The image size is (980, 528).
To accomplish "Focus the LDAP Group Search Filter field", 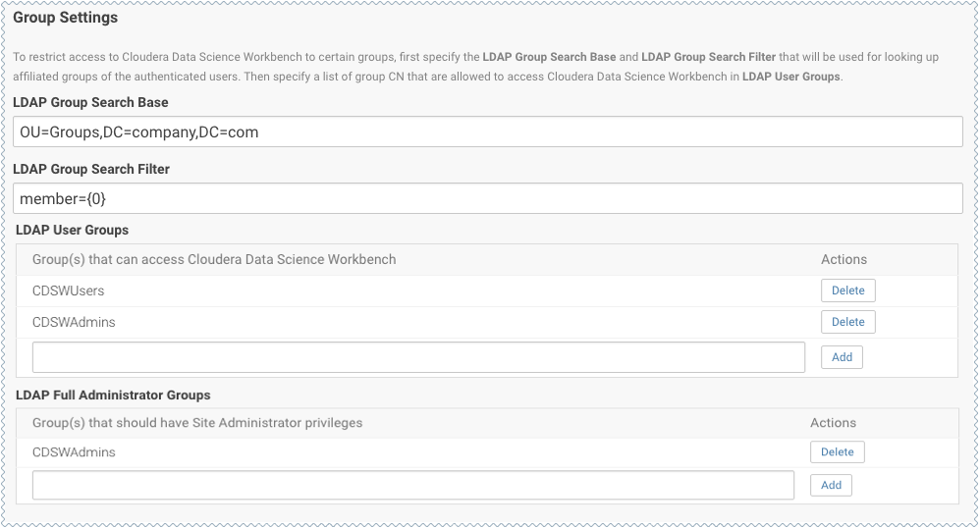I will pos(488,198).
